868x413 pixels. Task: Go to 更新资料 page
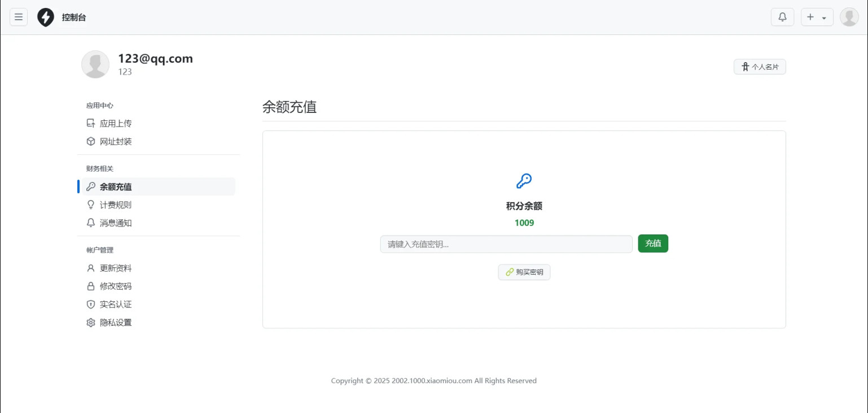pyautogui.click(x=115, y=268)
